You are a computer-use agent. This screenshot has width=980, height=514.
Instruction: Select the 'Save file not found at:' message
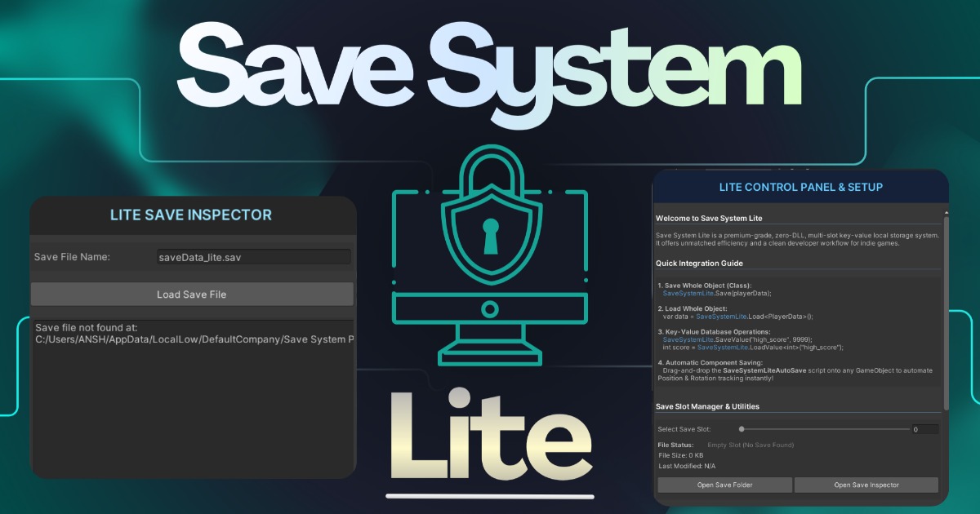(87, 326)
